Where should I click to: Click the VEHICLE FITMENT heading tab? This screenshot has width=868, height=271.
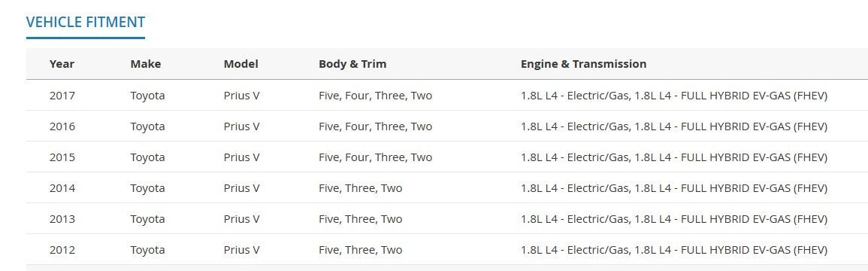click(86, 22)
